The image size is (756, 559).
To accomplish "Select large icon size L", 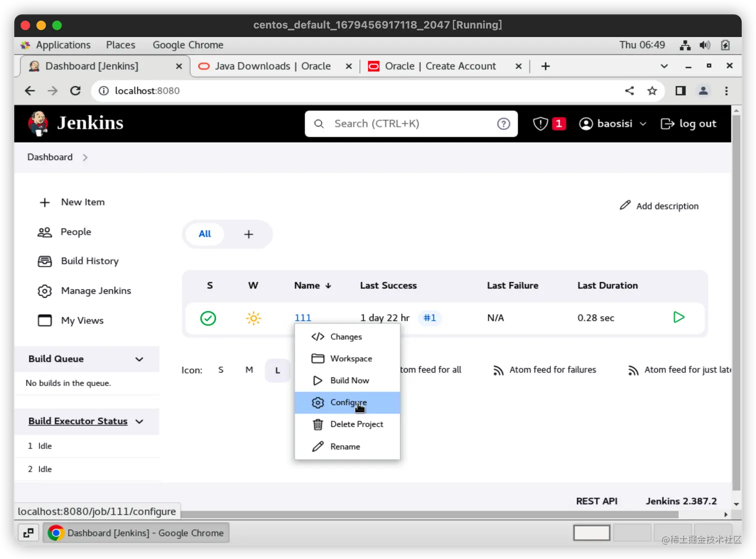I will coord(277,370).
